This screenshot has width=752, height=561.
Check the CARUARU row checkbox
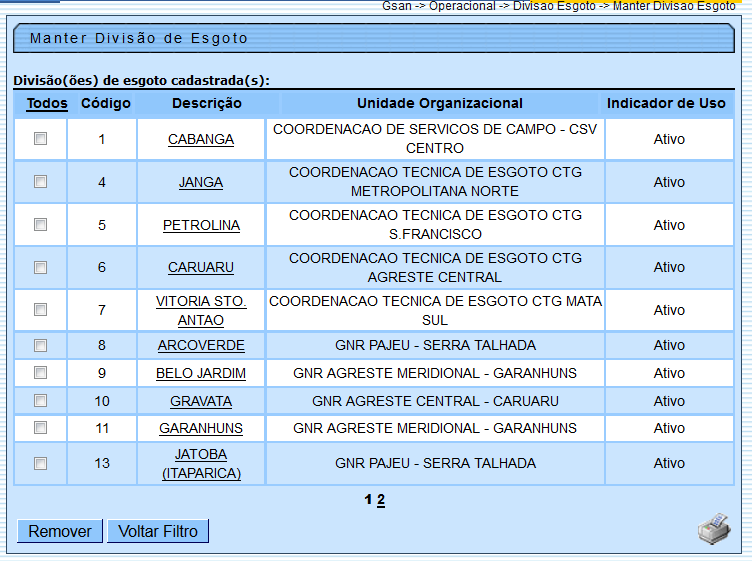tap(40, 267)
